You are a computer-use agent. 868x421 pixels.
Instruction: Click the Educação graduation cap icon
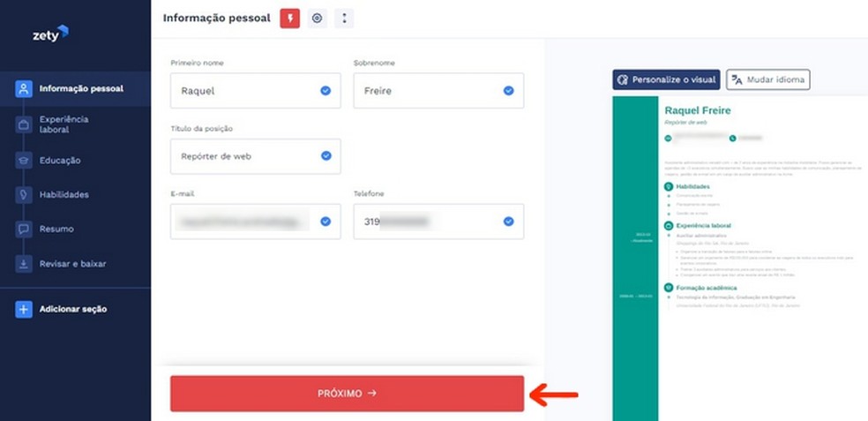tap(24, 161)
